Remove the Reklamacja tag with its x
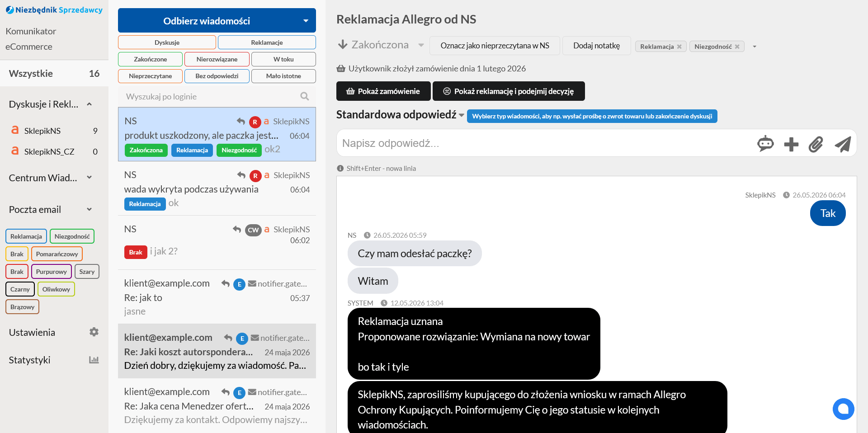This screenshot has width=868, height=433. tap(679, 47)
